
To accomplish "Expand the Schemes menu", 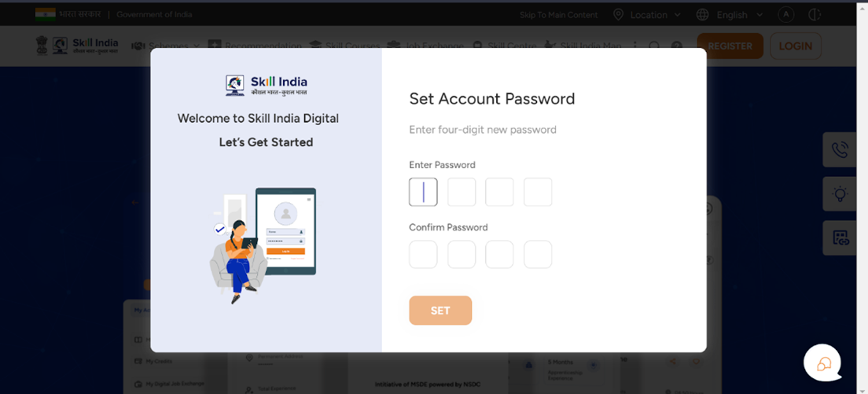I will [x=167, y=46].
